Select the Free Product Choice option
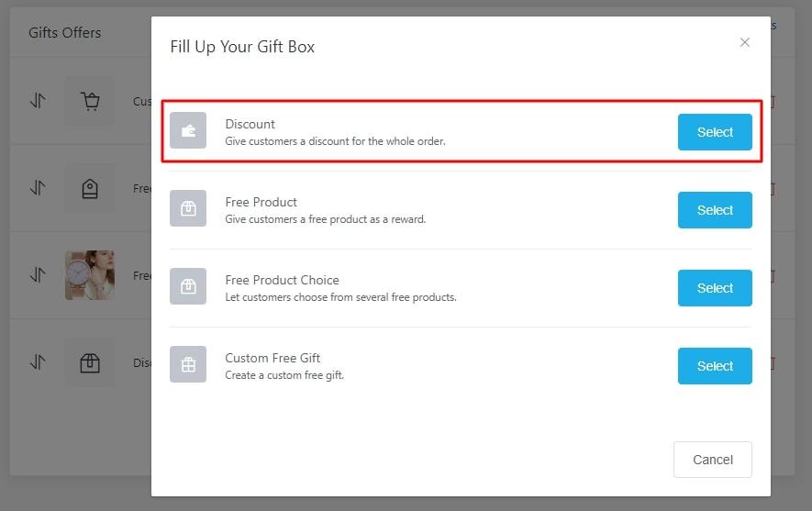812x511 pixels. [x=715, y=288]
